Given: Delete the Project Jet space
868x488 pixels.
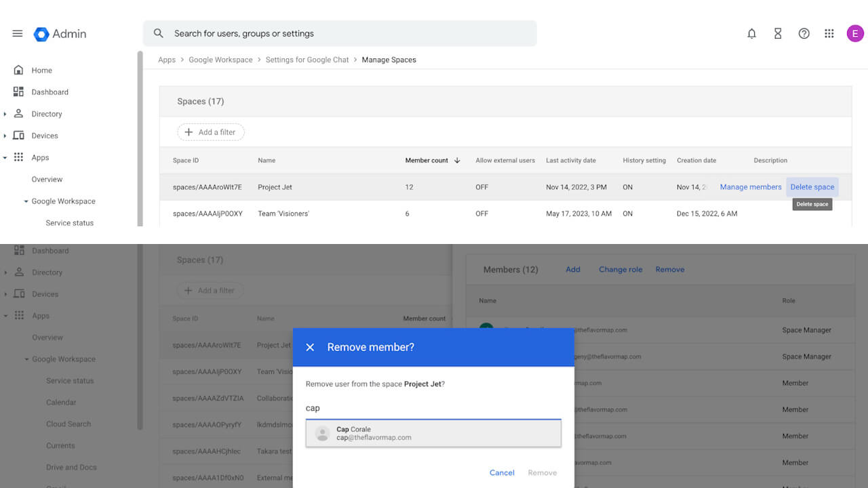Looking at the screenshot, I should coord(812,186).
